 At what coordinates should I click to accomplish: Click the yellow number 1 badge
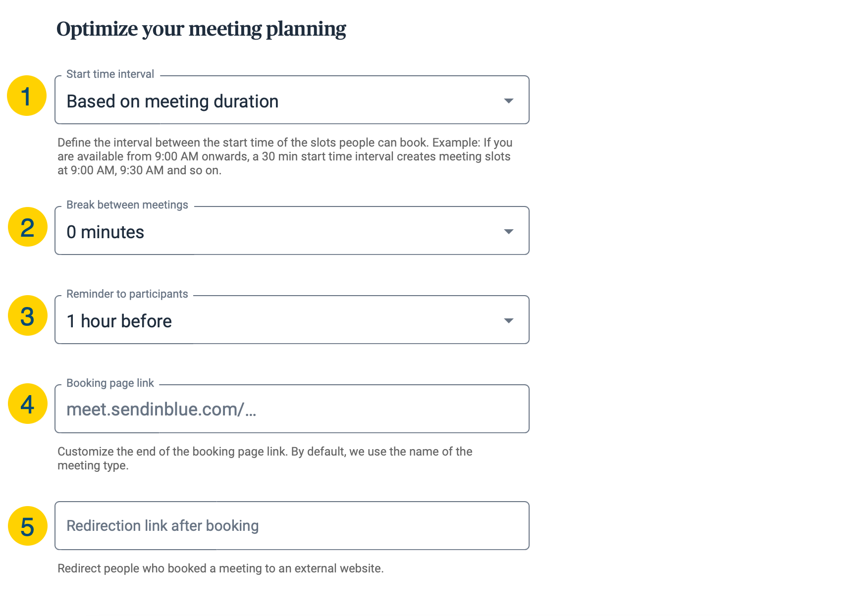[27, 96]
